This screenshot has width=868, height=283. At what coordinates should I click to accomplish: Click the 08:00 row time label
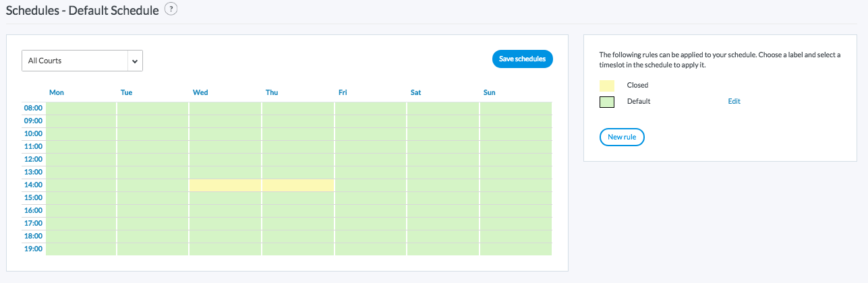(x=34, y=108)
